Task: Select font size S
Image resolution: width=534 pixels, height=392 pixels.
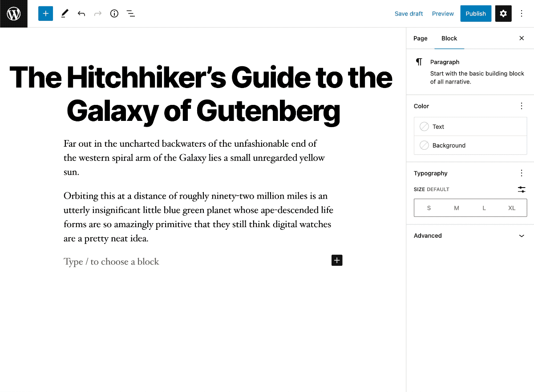Action: [429, 208]
